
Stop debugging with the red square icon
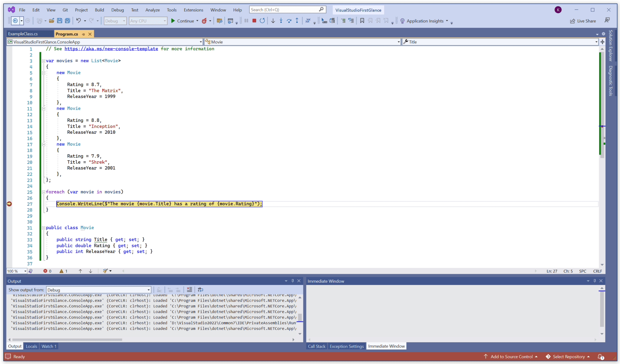254,21
